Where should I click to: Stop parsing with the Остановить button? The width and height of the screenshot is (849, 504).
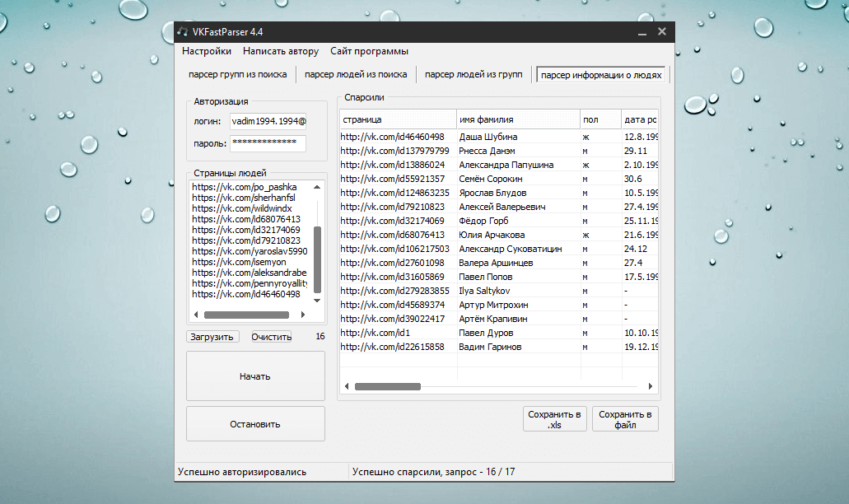click(x=255, y=424)
